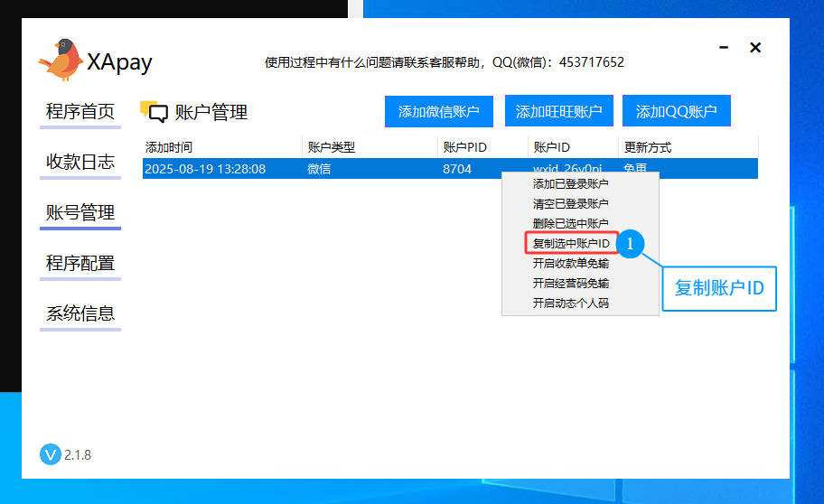Screen dimensions: 824x504
Task: Open the 程序首页 tab
Action: 80,112
